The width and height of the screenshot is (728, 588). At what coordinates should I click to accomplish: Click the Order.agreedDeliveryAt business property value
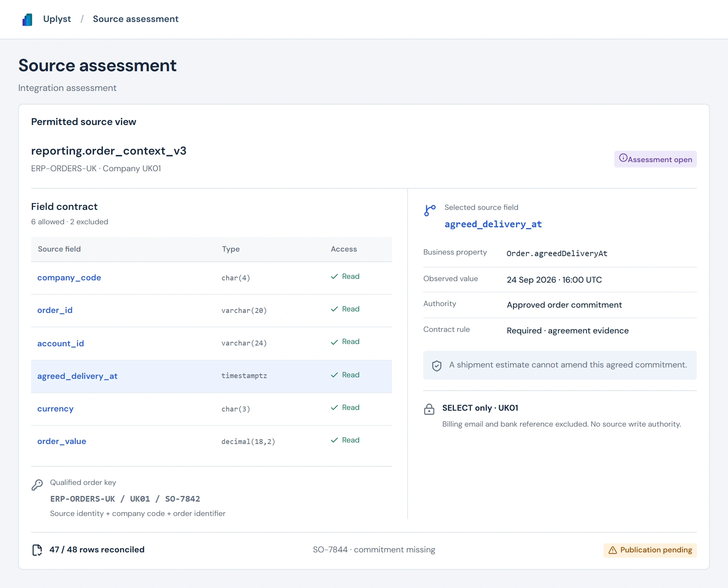pyautogui.click(x=557, y=253)
